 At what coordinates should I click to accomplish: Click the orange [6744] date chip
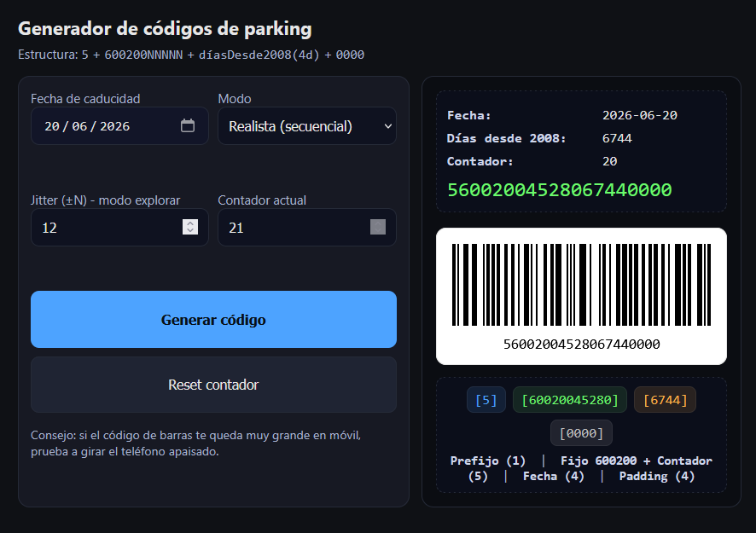coord(665,400)
